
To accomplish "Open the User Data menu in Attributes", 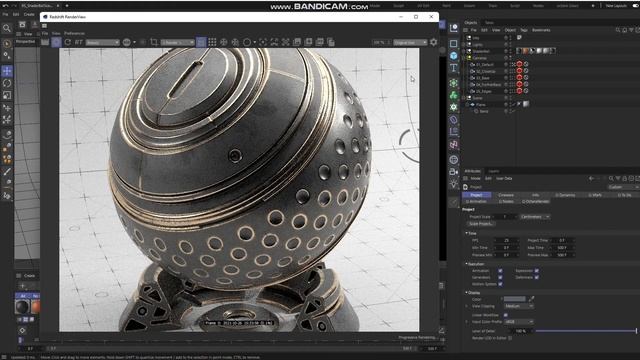I will 504,178.
